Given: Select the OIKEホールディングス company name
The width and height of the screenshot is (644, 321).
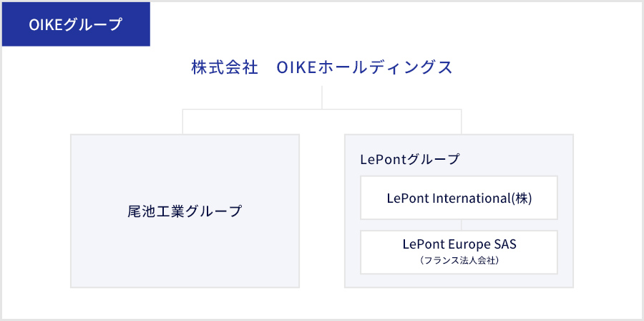Looking at the screenshot, I should click(364, 67).
